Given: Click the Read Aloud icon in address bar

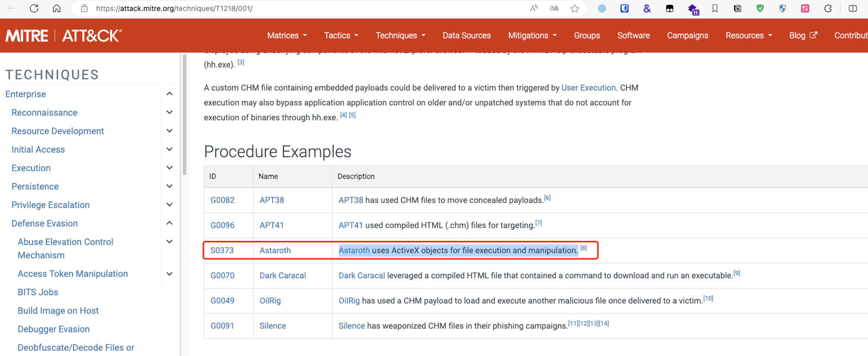Looking at the screenshot, I should (x=534, y=8).
